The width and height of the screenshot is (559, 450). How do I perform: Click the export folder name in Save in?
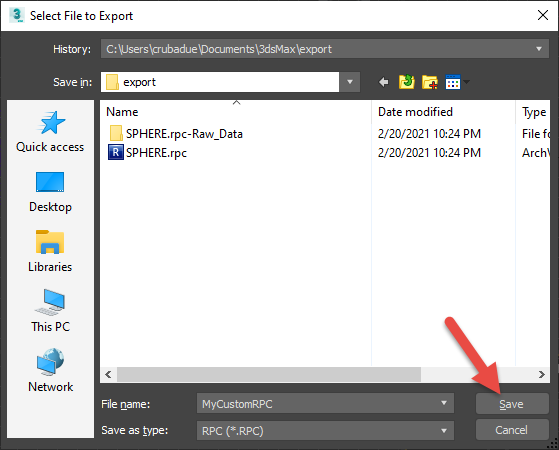tap(139, 82)
